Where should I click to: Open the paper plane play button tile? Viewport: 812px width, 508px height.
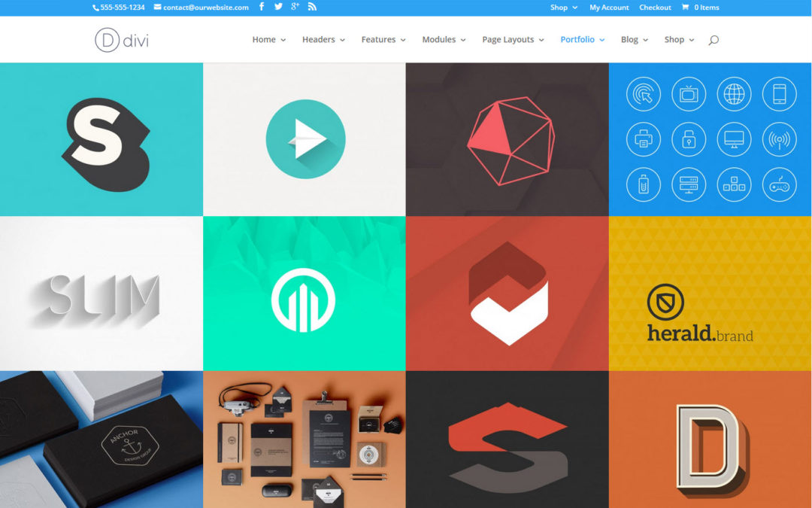click(x=304, y=139)
